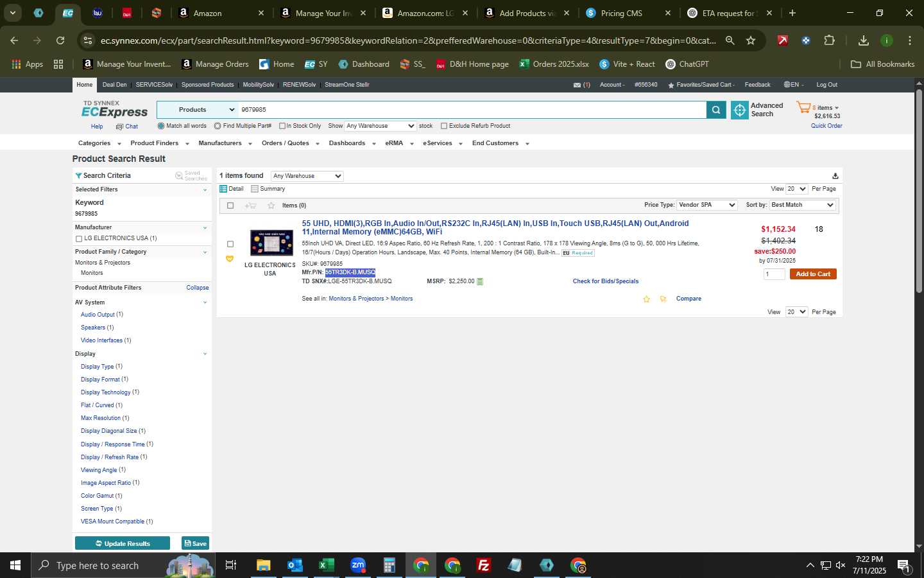Image resolution: width=924 pixels, height=578 pixels.
Task: Open Advanced Search target icon
Action: [740, 110]
